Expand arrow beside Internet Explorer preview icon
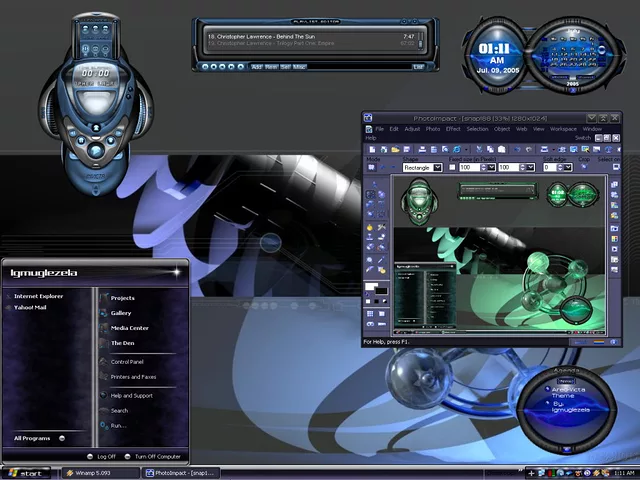The width and height of the screenshot is (640, 480). tap(466, 150)
